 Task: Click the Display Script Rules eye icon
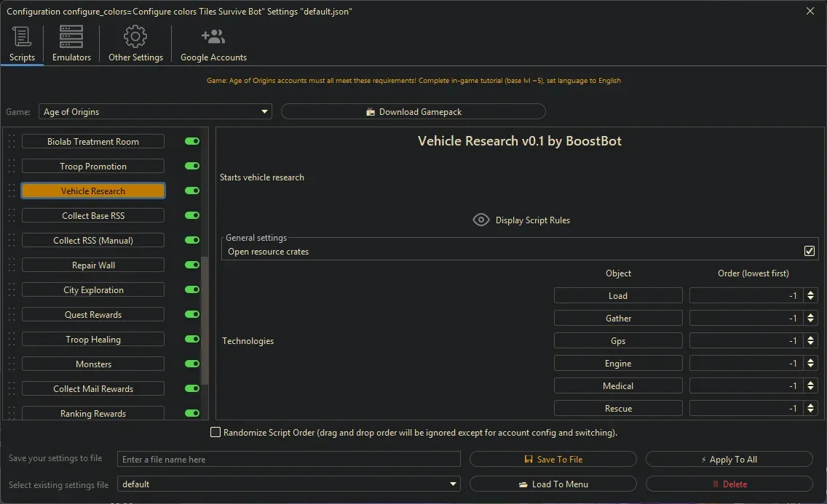coord(480,219)
